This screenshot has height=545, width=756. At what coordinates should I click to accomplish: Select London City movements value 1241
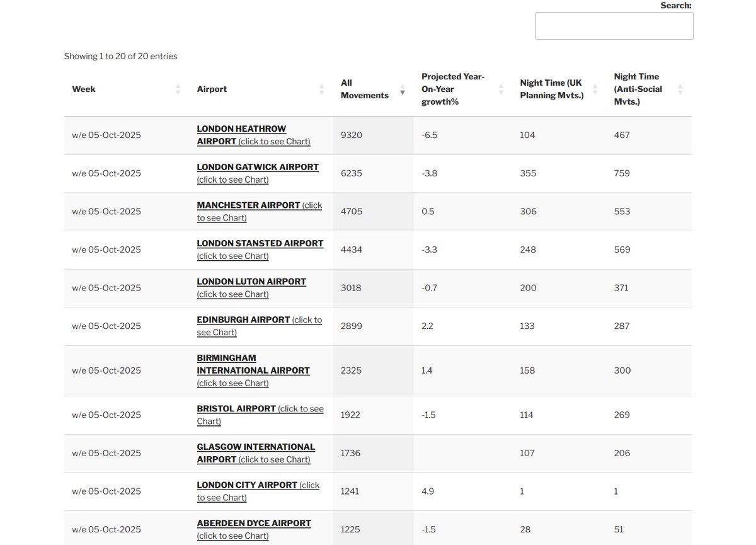click(x=350, y=491)
